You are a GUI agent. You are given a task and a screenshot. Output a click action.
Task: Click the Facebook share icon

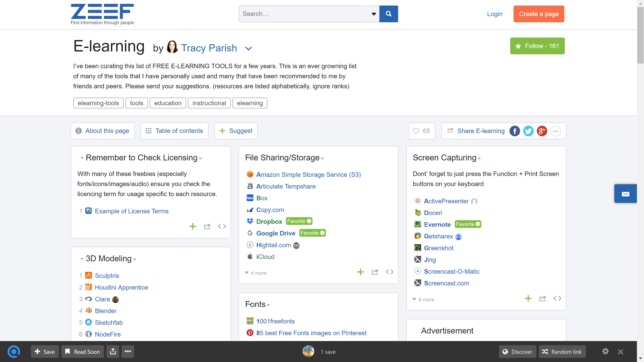coord(514,131)
